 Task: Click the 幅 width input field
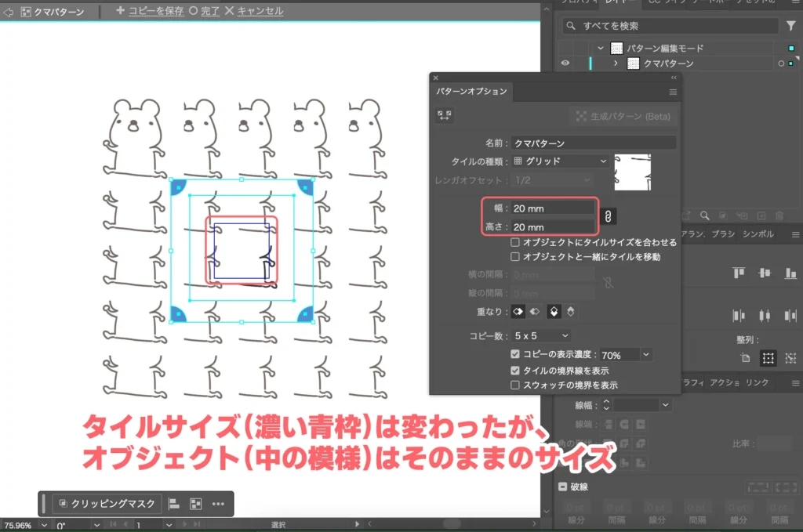tap(553, 208)
